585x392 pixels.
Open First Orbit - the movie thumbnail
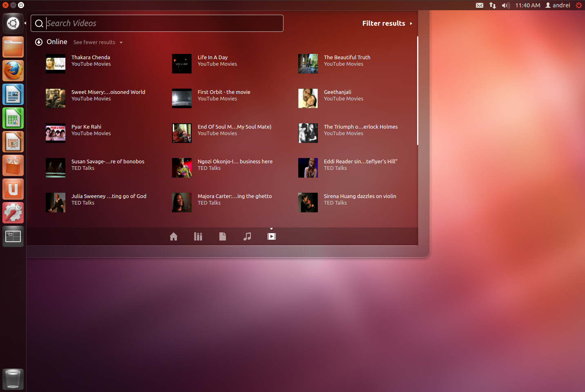pyautogui.click(x=182, y=98)
